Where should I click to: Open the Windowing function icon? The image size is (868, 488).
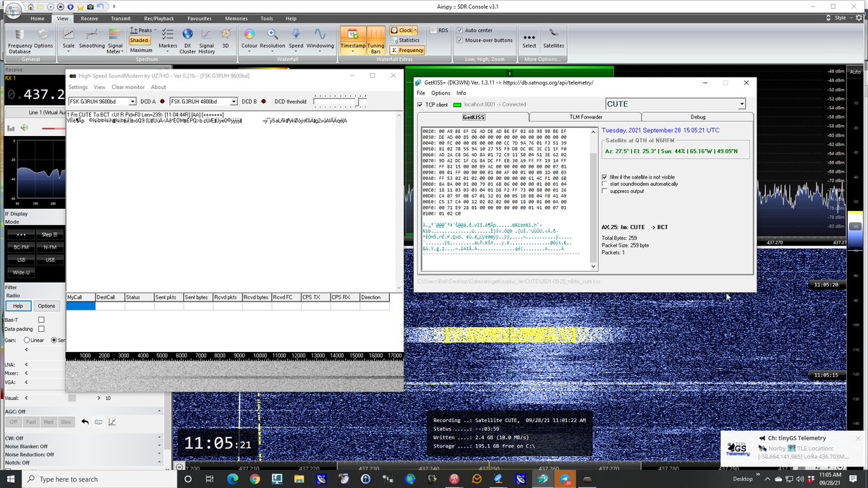pos(320,39)
